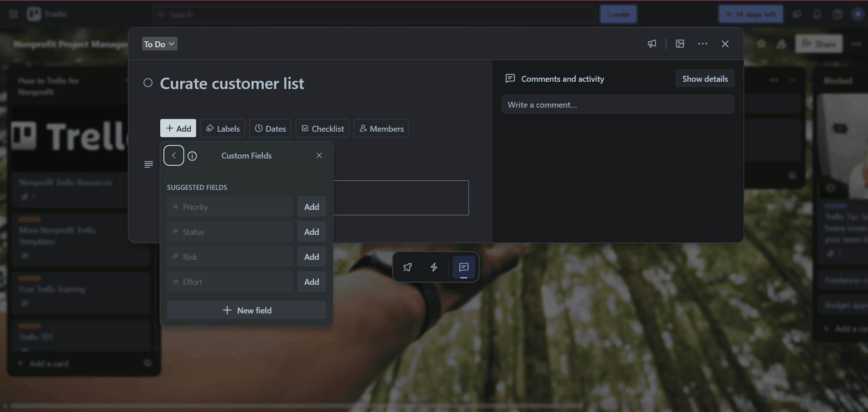Open notifications bell in the header

pyautogui.click(x=817, y=15)
